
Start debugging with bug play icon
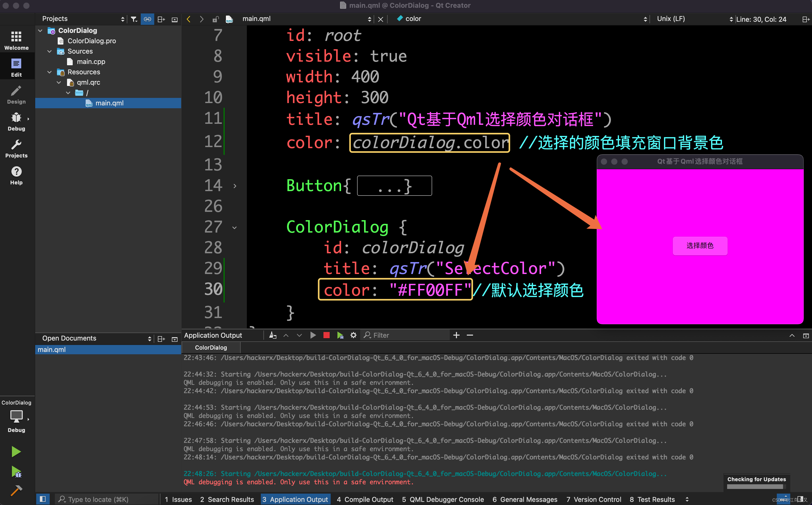click(x=16, y=471)
